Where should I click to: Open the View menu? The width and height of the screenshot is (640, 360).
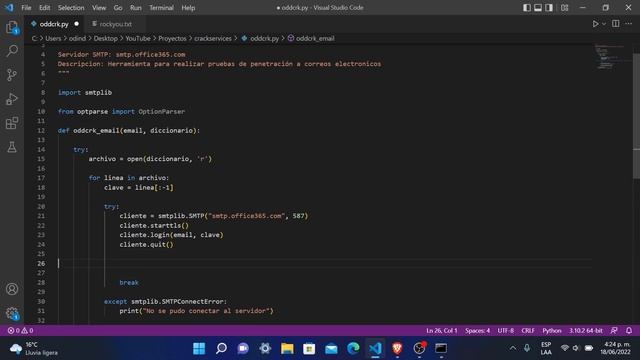coord(99,7)
